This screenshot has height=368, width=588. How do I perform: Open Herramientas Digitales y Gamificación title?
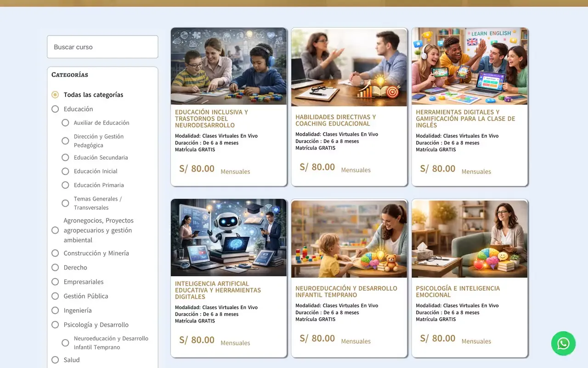point(465,119)
